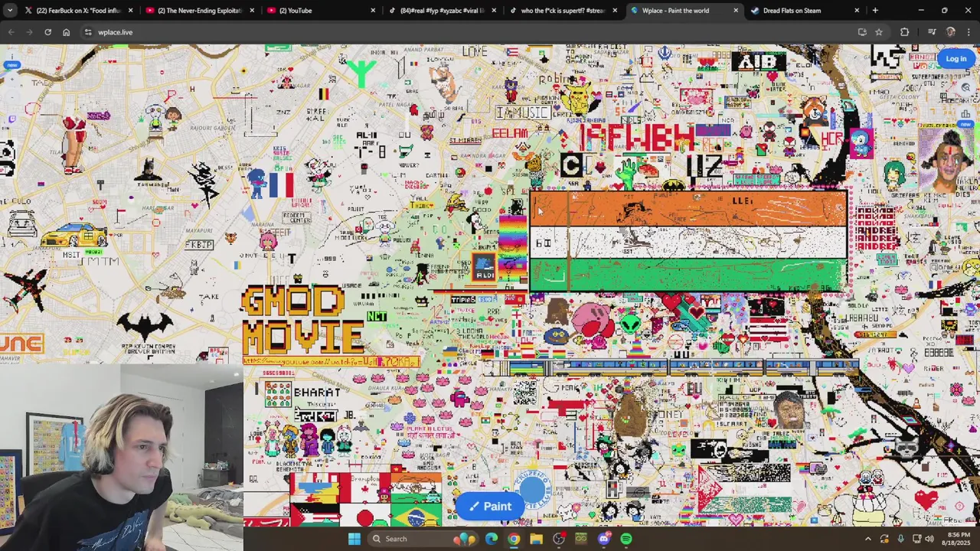This screenshot has width=980, height=551.
Task: Click the BHARAT text on the map
Action: point(317,393)
